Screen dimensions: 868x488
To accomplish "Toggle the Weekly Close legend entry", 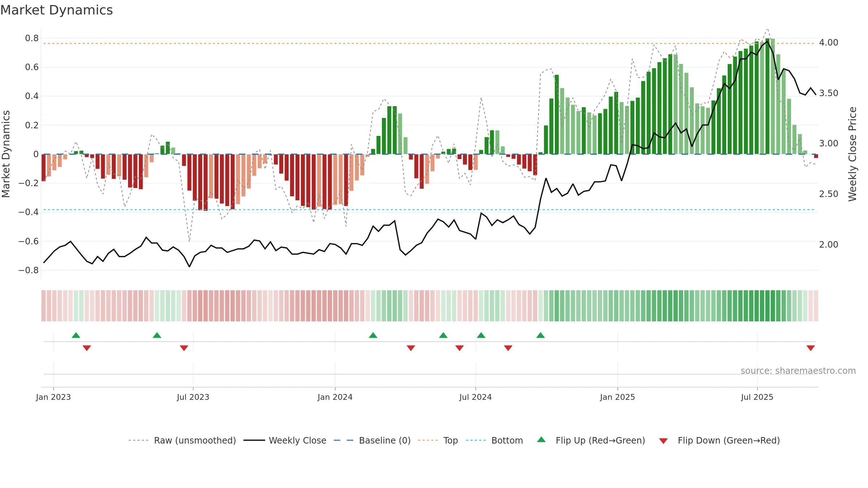I will click(285, 440).
